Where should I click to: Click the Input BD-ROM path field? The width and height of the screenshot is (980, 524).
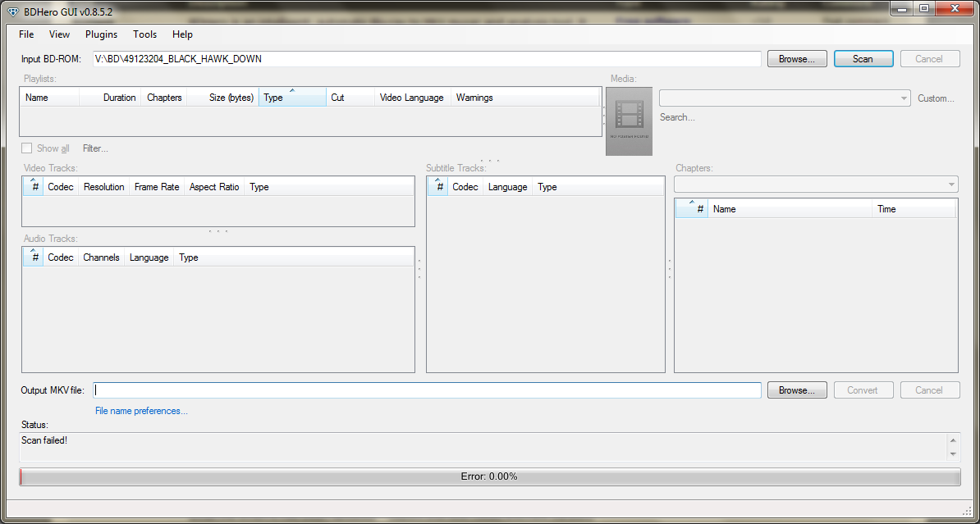click(x=427, y=59)
